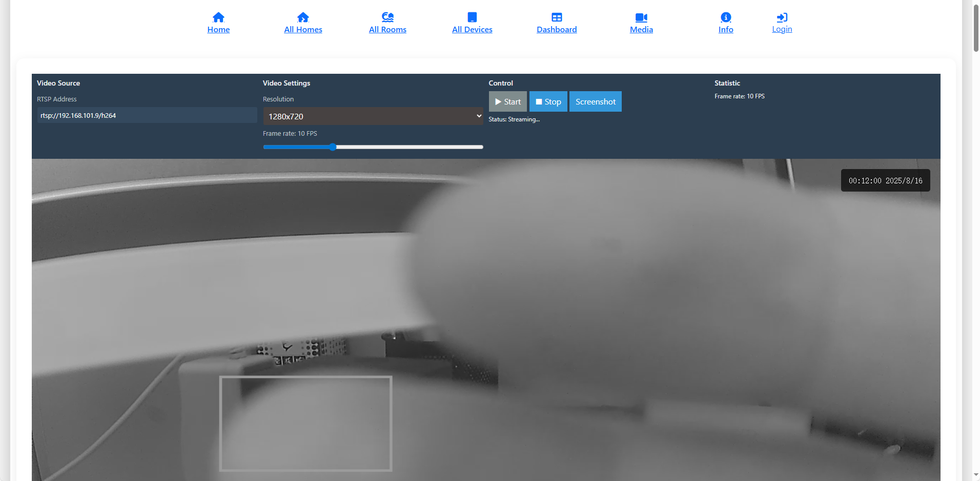Viewport: 980px width, 481px height.
Task: Open the Resolution 1280x720 dropdown
Action: coord(373,116)
